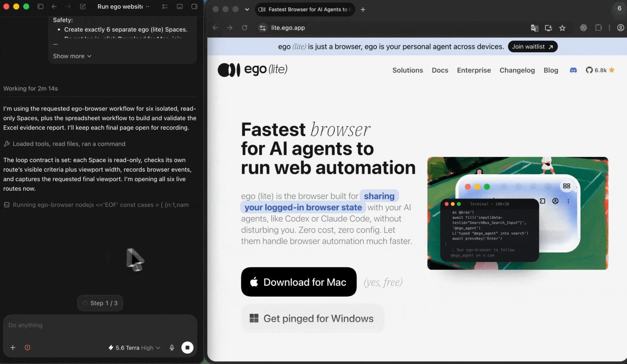This screenshot has width=627, height=364.
Task: Click the highlighted 'your logged-in browser state' text
Action: [x=303, y=207]
